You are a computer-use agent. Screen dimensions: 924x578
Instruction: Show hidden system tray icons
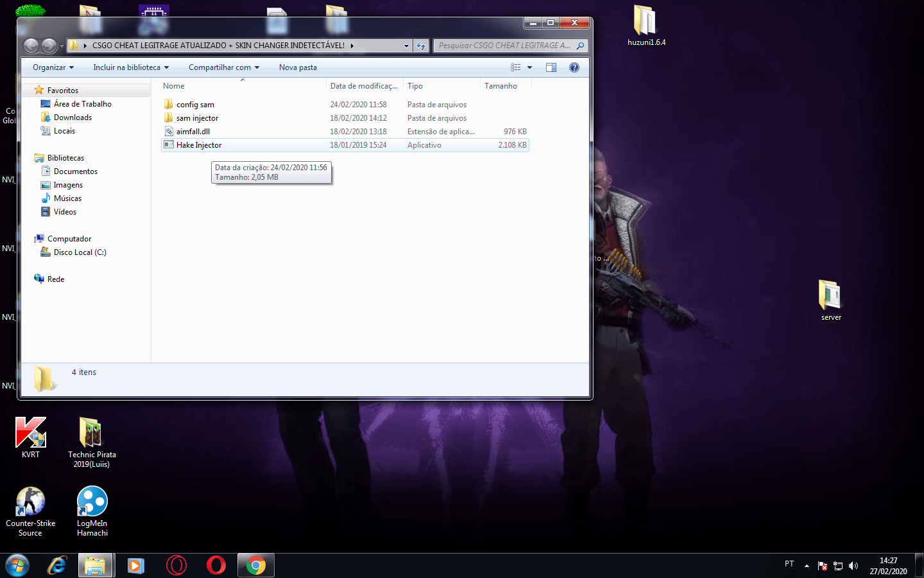(807, 566)
